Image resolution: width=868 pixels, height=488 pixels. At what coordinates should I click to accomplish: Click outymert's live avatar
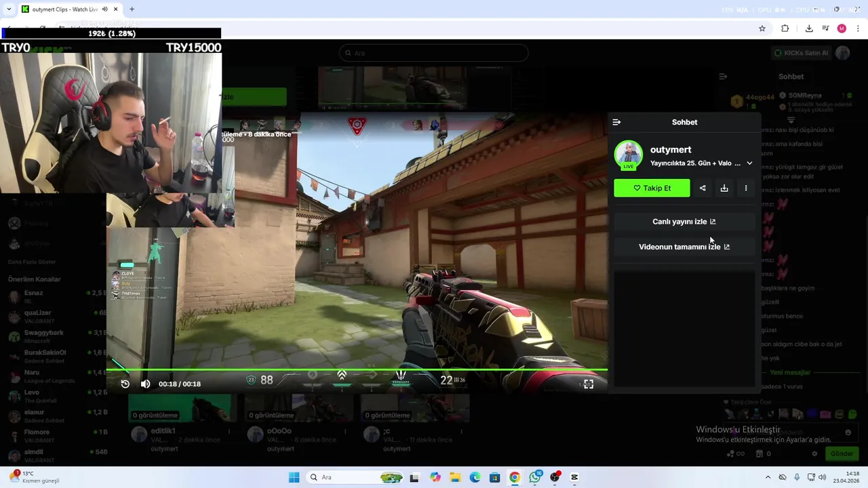click(629, 155)
